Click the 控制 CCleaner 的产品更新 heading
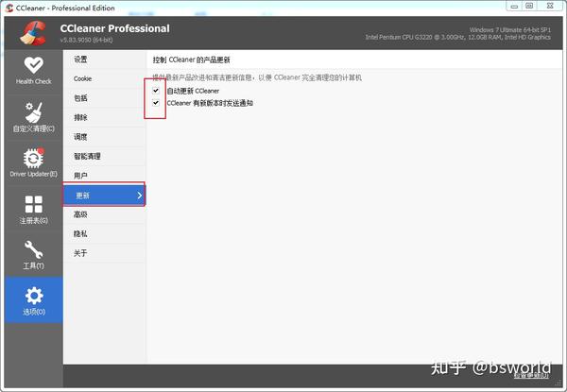The height and width of the screenshot is (392, 567). click(x=191, y=60)
